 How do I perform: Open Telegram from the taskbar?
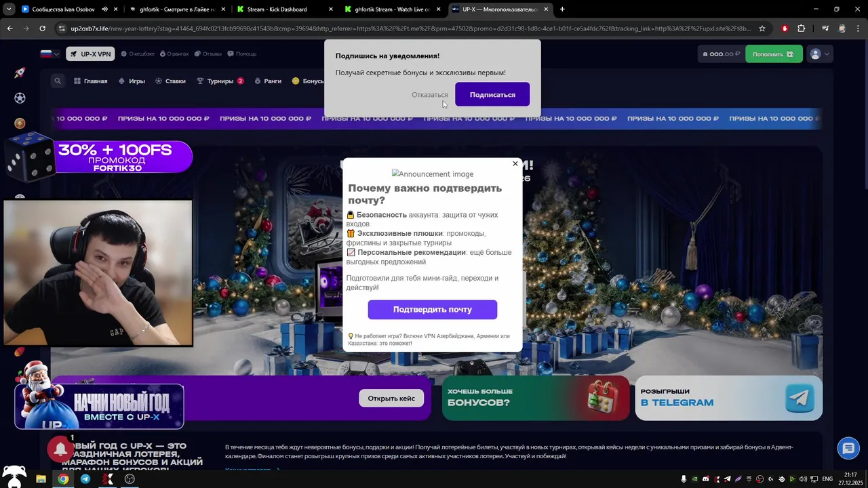[85, 479]
